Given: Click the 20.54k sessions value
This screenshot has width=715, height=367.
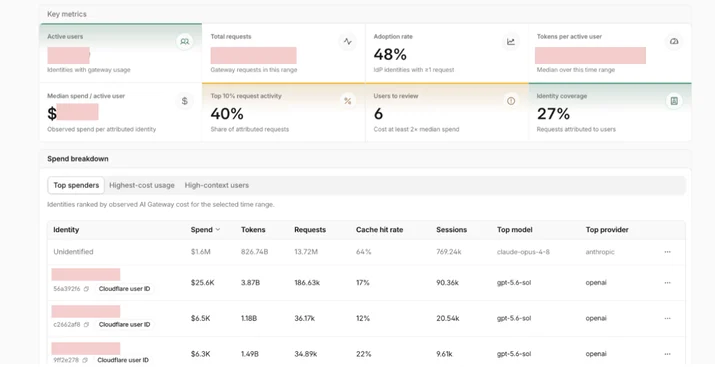Looking at the screenshot, I should click(x=447, y=318).
